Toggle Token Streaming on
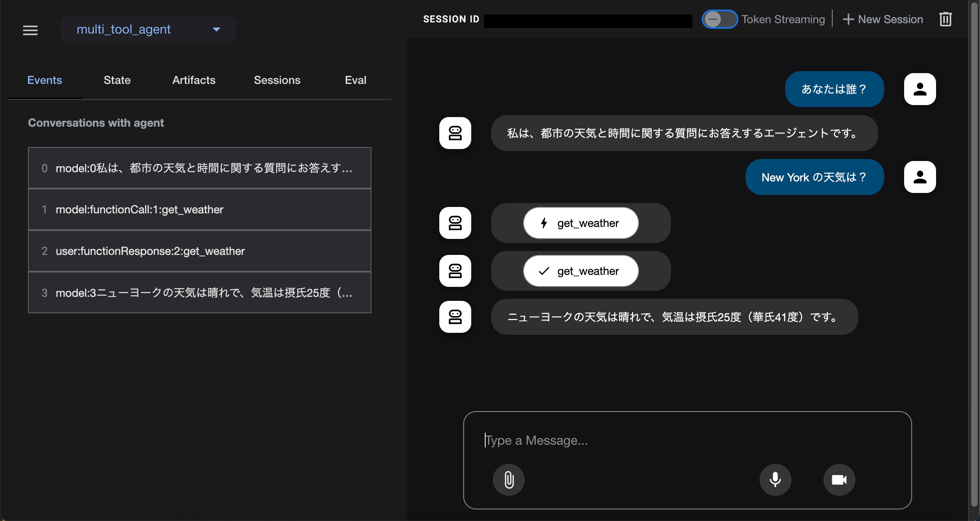Viewport: 980px width, 521px height. (x=719, y=19)
